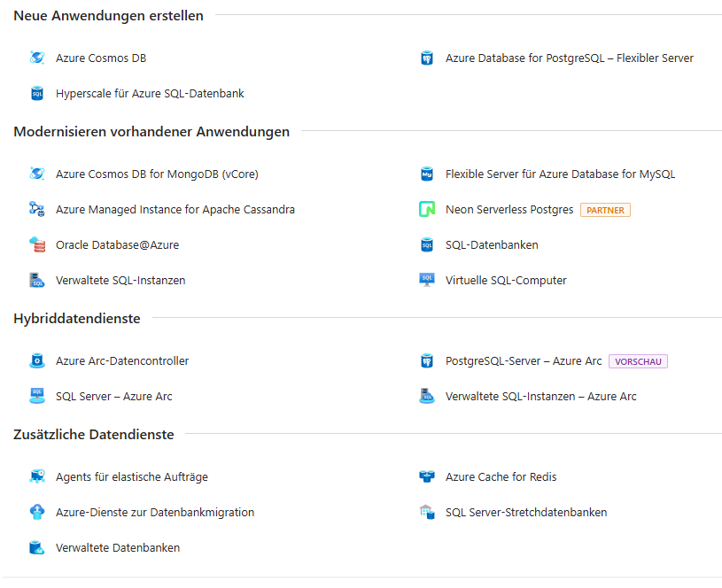
Task: Click the Azure Cosmos DB globe icon
Action: tap(36, 57)
